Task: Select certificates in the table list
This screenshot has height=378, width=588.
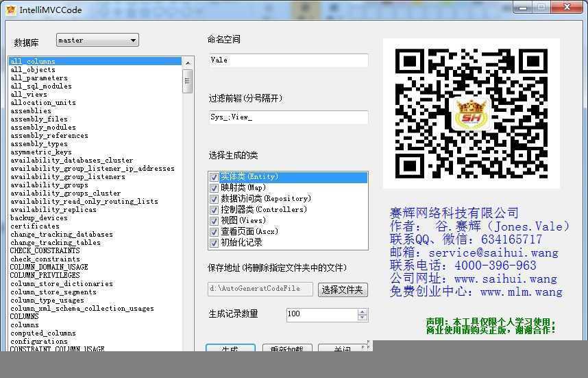Action: 95,226
